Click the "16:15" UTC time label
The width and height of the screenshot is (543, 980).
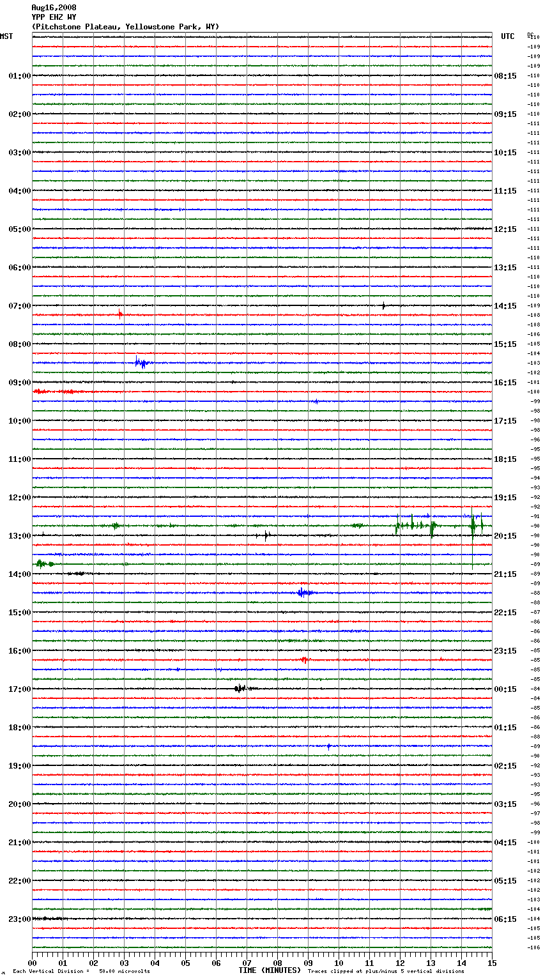pos(505,383)
